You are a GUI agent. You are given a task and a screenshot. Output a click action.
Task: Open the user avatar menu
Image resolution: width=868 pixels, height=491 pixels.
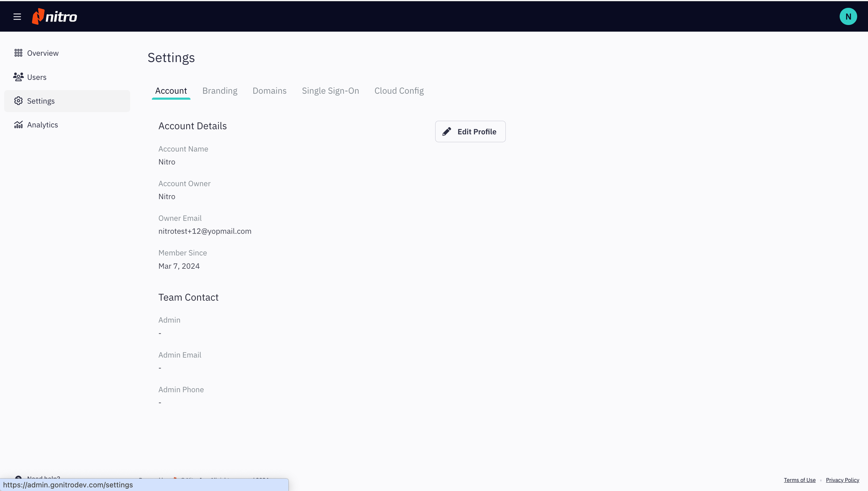tap(848, 16)
